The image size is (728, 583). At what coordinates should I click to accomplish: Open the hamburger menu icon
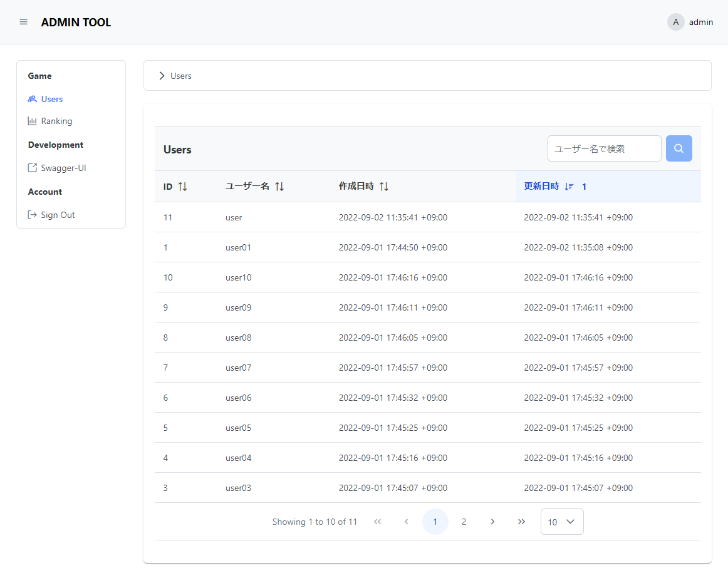(24, 22)
